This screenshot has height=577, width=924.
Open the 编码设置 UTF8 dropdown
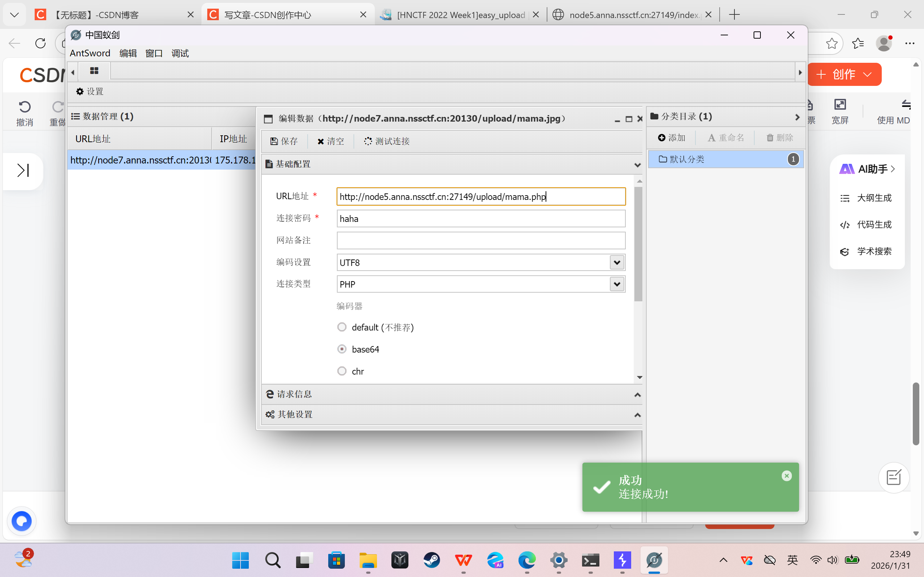click(x=617, y=262)
